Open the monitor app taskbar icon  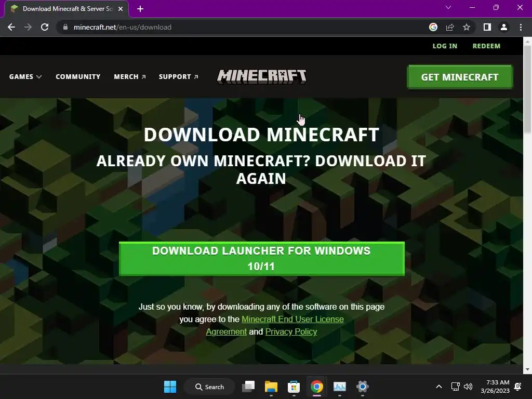[340, 387]
